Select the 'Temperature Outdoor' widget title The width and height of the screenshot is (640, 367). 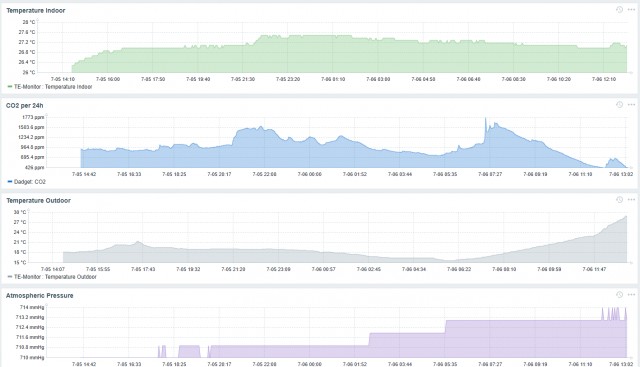pyautogui.click(x=38, y=201)
